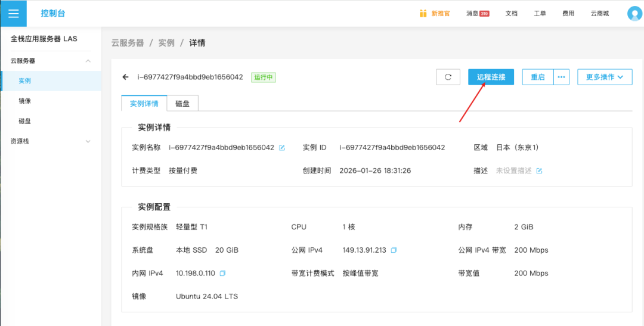Open 消息 in the top bar
Image resolution: width=644 pixels, height=326 pixels.
tap(472, 14)
